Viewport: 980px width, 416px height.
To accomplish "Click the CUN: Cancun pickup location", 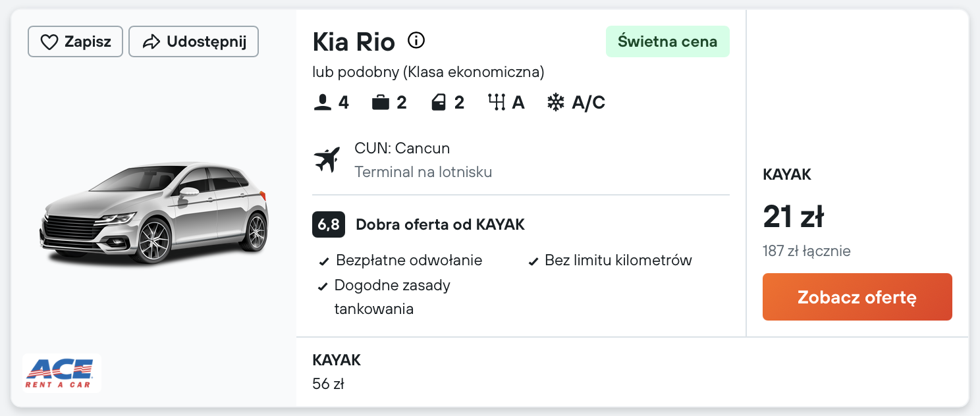I will 402,149.
